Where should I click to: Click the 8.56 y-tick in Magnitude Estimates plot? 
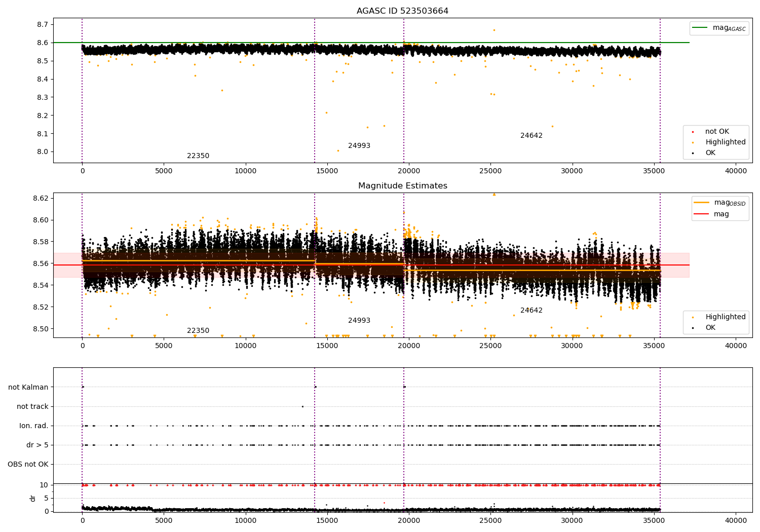click(x=41, y=263)
